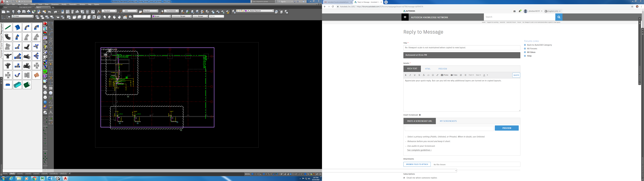This screenshot has width=644, height=181.
Task: Open the Express menu in AutoCAD
Action: 97,4
